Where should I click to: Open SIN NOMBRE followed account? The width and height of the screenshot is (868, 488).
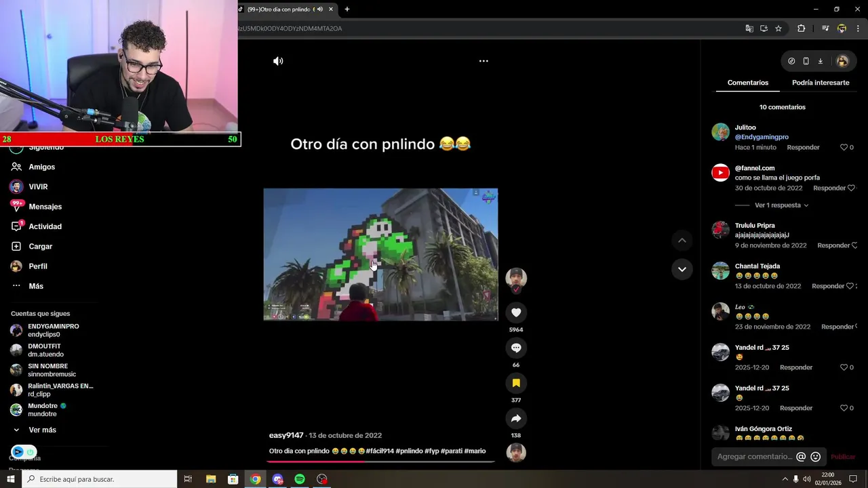pyautogui.click(x=52, y=370)
